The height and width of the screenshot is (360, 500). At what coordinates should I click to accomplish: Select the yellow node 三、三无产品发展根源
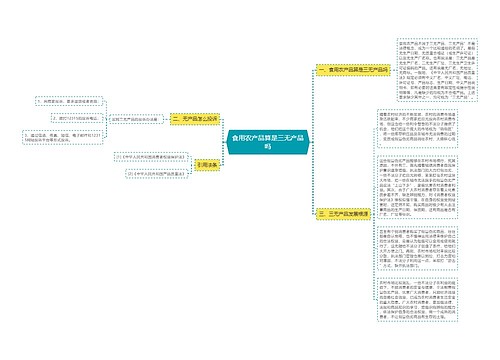(343, 214)
